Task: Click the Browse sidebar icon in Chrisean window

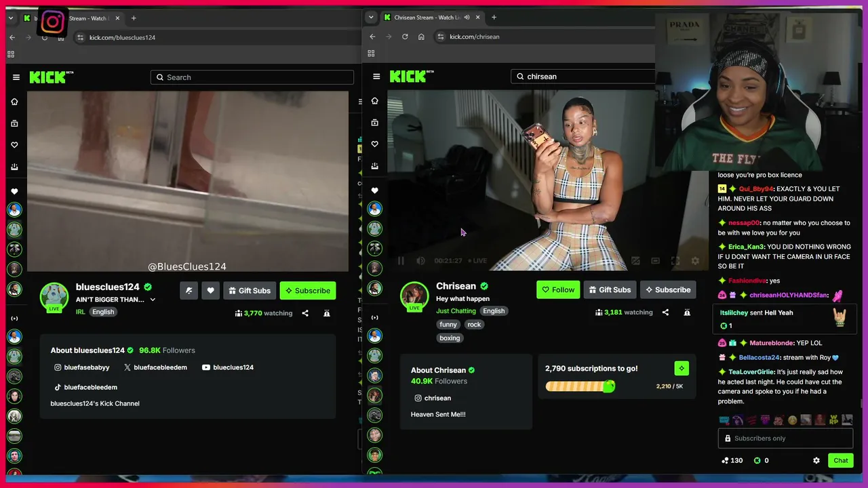Action: pyautogui.click(x=374, y=123)
